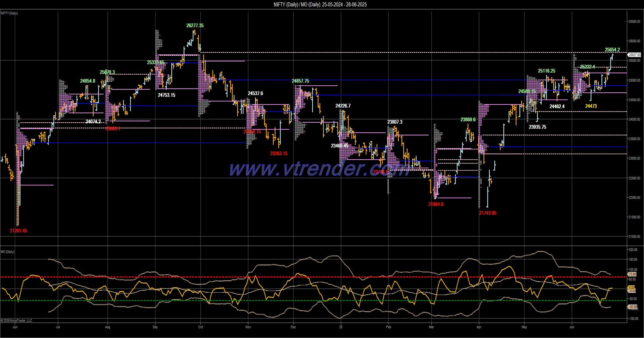Click the Dec date axis label

293,327
